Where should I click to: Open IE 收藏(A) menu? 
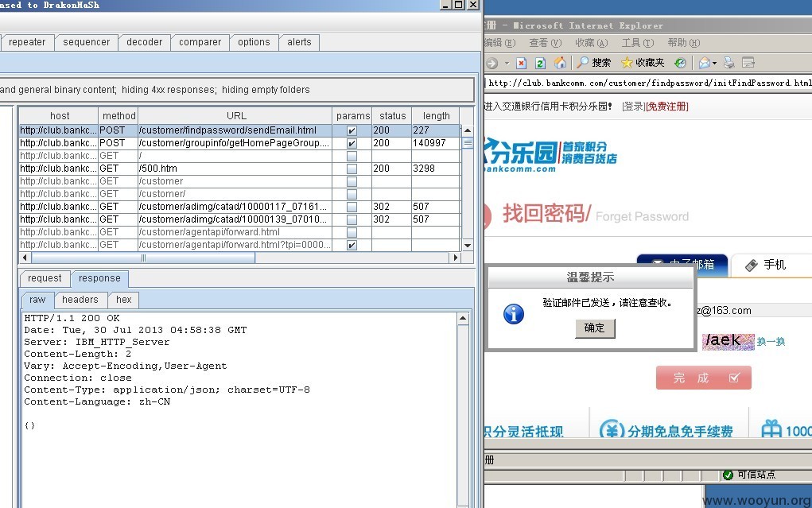coord(592,43)
